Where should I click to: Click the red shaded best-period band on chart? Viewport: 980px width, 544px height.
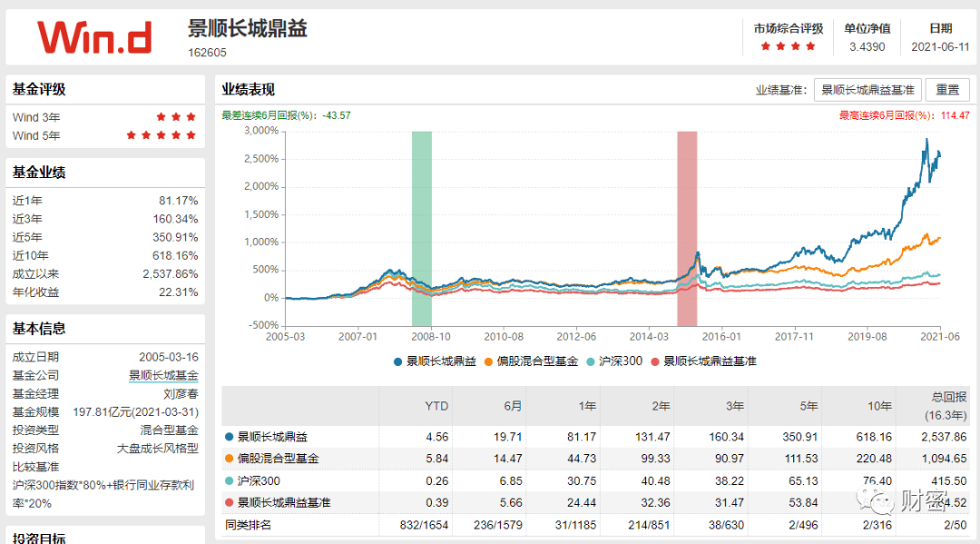click(687, 229)
